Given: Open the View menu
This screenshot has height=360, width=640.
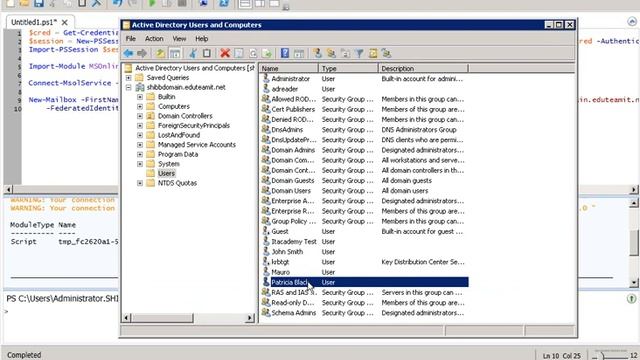Looking at the screenshot, I should click(179, 39).
